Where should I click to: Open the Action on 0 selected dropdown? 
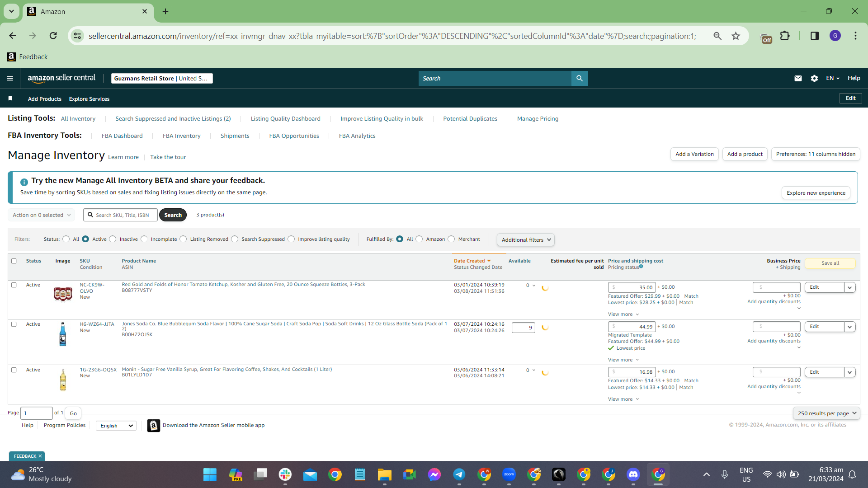coord(42,215)
